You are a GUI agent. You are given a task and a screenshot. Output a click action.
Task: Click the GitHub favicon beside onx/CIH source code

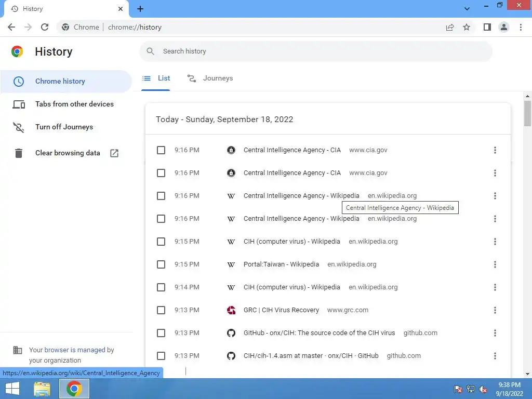231,333
